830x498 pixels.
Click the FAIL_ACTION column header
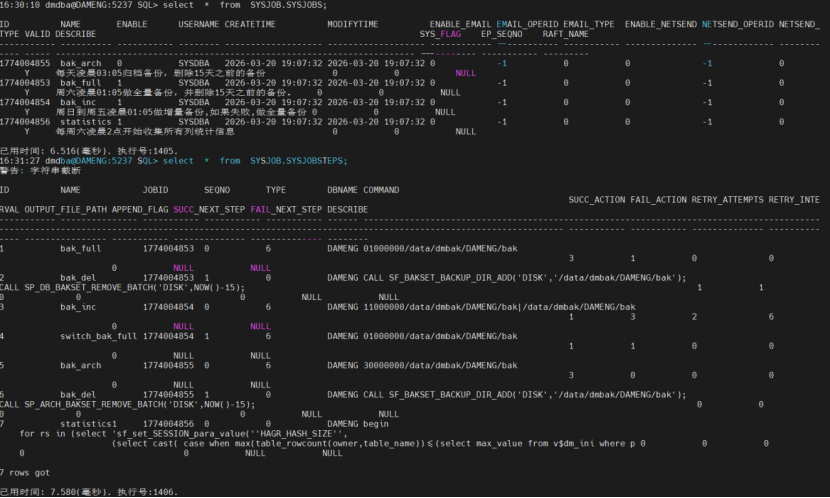tap(658, 200)
